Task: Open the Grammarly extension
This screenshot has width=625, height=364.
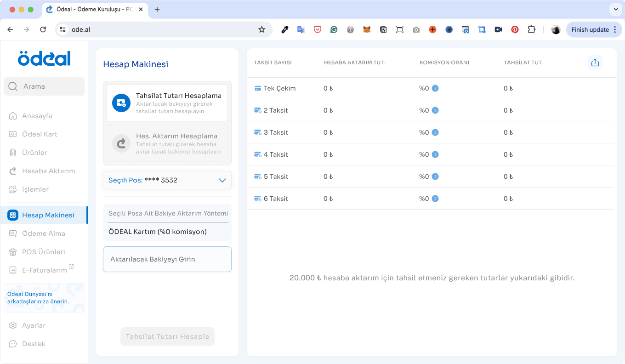Action: point(334,29)
